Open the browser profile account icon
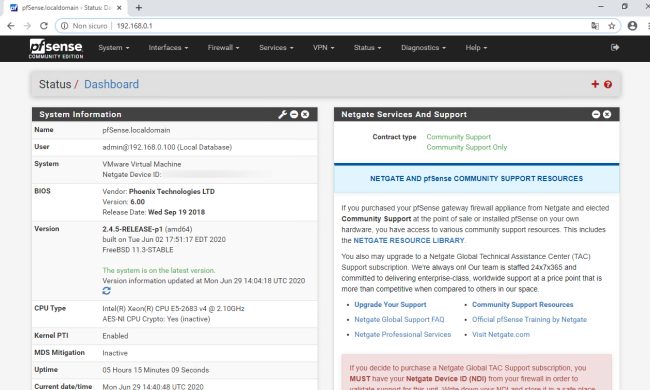 [632, 26]
